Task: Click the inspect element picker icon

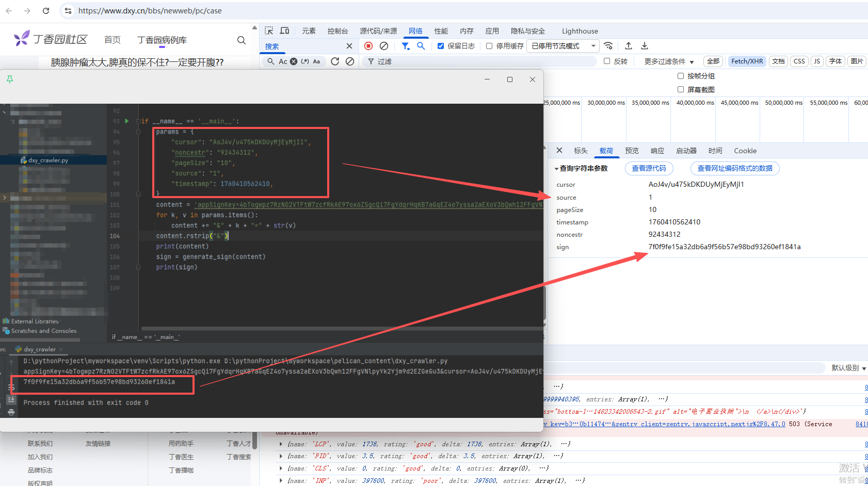Action: (x=269, y=31)
